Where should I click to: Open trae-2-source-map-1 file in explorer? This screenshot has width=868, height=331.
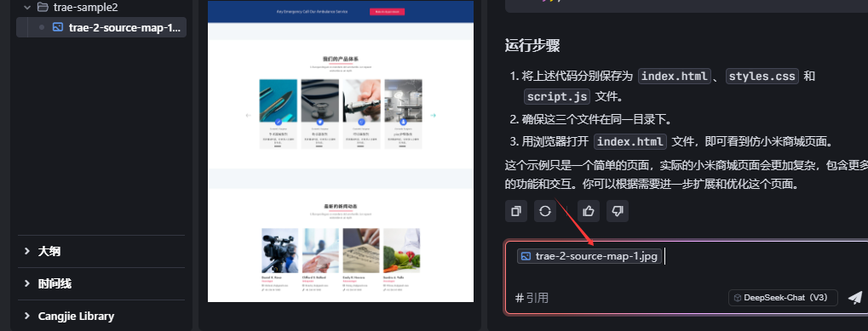101,27
